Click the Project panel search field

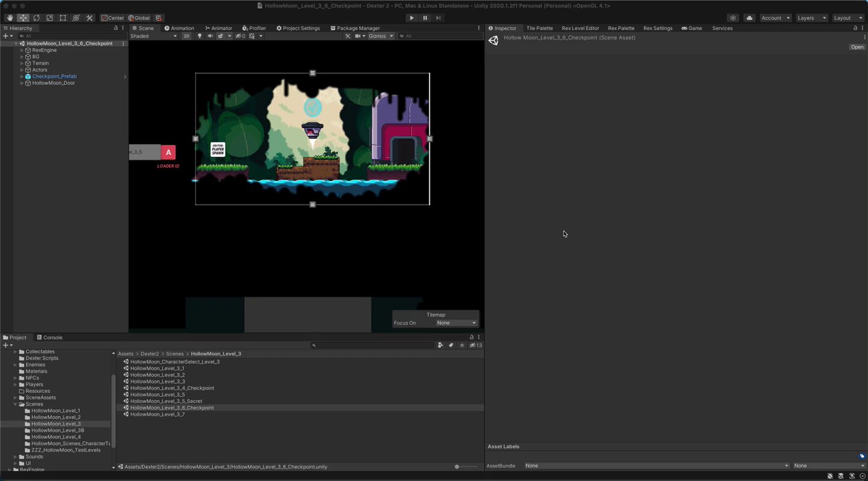pyautogui.click(x=372, y=345)
